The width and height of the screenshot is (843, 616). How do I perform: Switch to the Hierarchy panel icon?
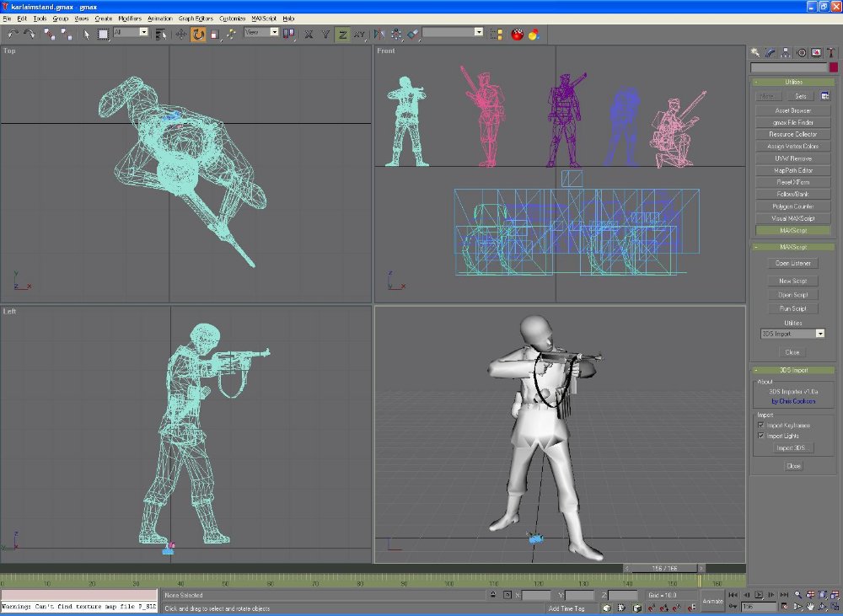coord(786,52)
